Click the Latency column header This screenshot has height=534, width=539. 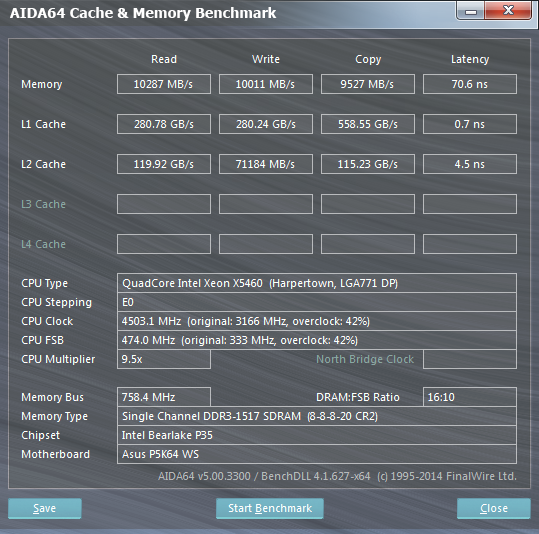(470, 59)
